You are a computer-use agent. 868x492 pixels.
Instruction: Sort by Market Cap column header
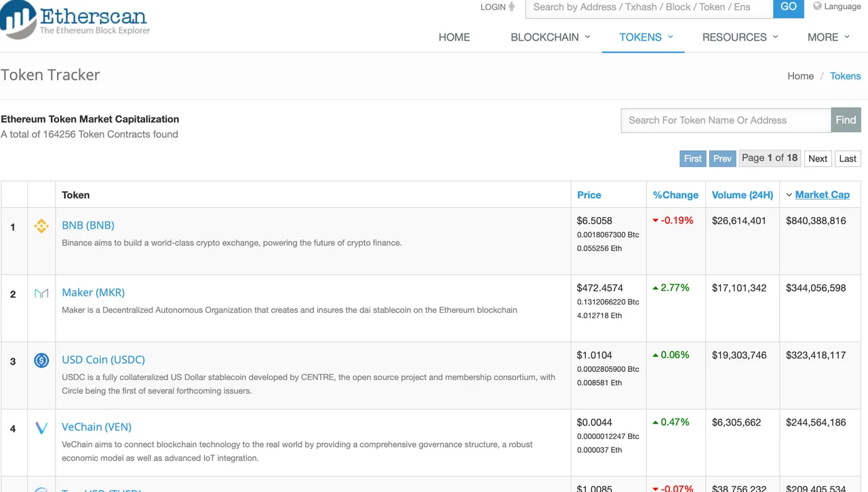822,195
